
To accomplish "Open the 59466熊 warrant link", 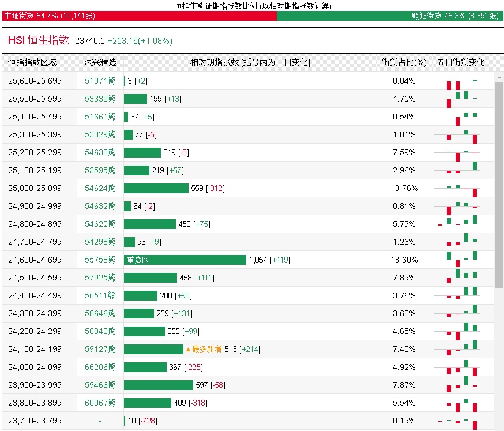I will [100, 385].
